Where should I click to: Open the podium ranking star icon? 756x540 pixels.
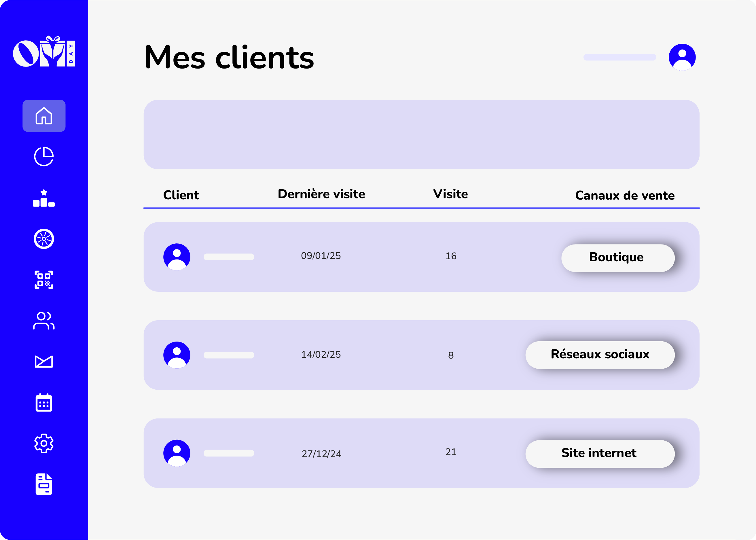[x=44, y=198]
